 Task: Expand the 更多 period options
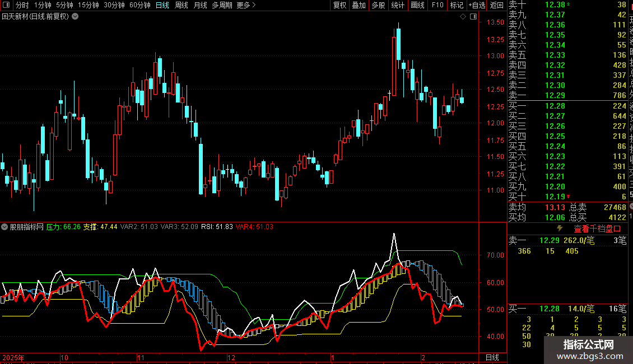click(246, 5)
